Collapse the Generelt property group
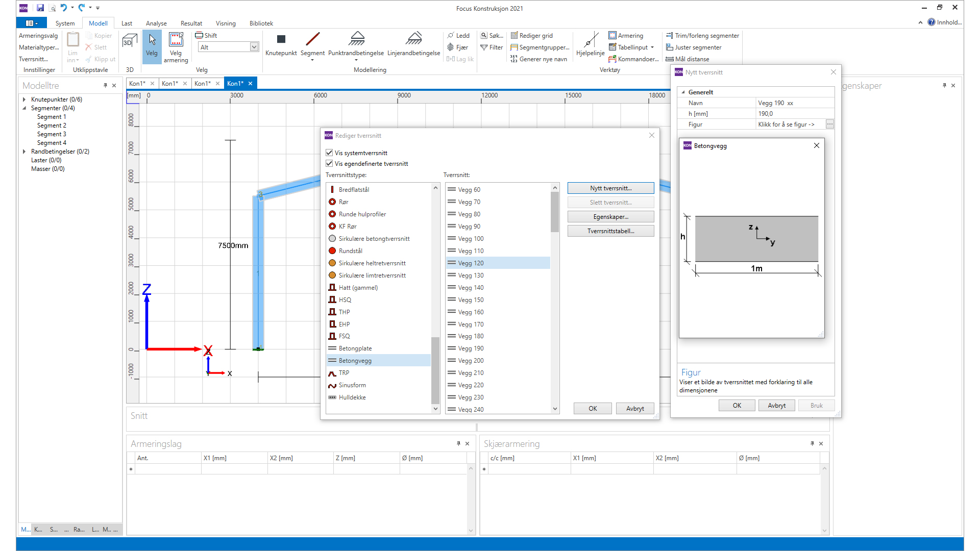The width and height of the screenshot is (980, 551). pos(683,92)
